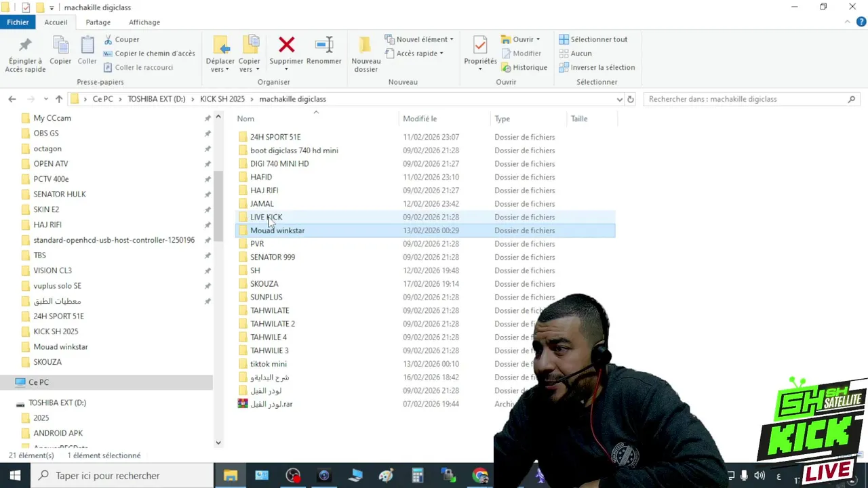Click Couper scissors option
This screenshot has width=868, height=488.
(121, 39)
